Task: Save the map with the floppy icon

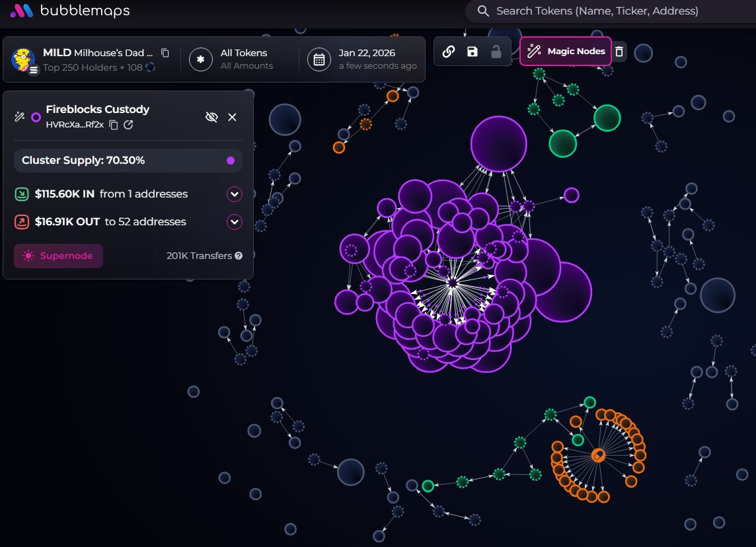Action: [x=472, y=52]
